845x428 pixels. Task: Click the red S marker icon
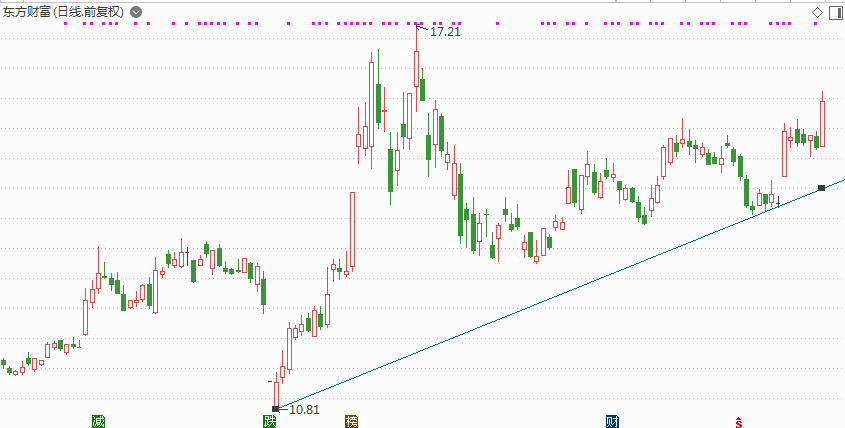click(739, 422)
